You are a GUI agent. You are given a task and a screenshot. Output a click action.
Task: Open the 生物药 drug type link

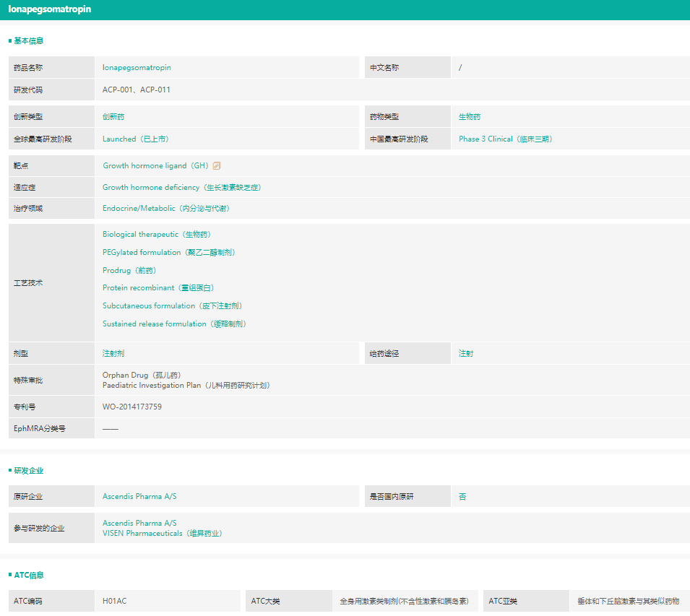click(x=470, y=116)
